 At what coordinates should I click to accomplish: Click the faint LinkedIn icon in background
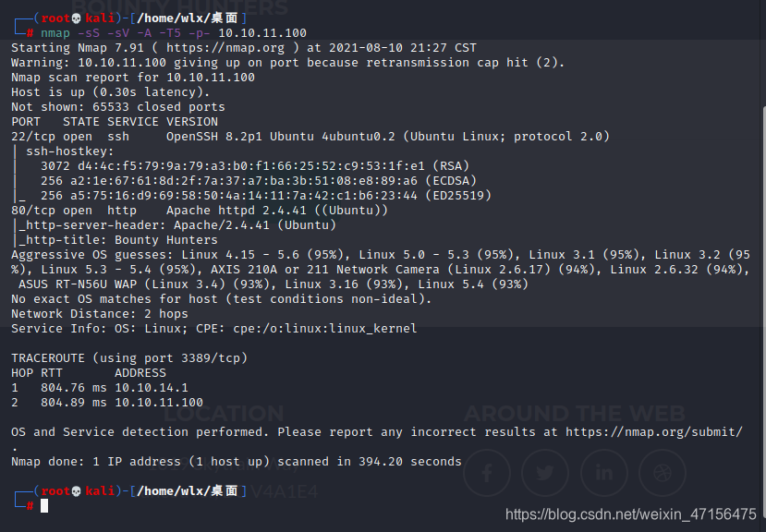603,473
